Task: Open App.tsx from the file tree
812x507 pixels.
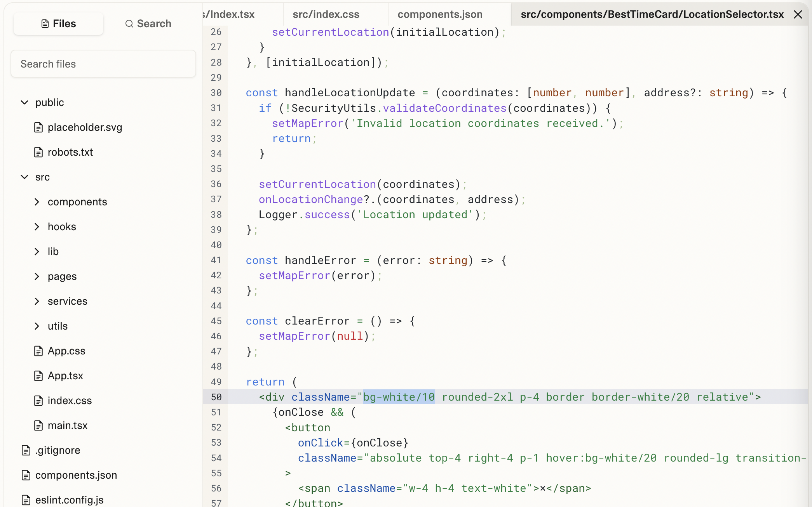Action: [x=65, y=376]
